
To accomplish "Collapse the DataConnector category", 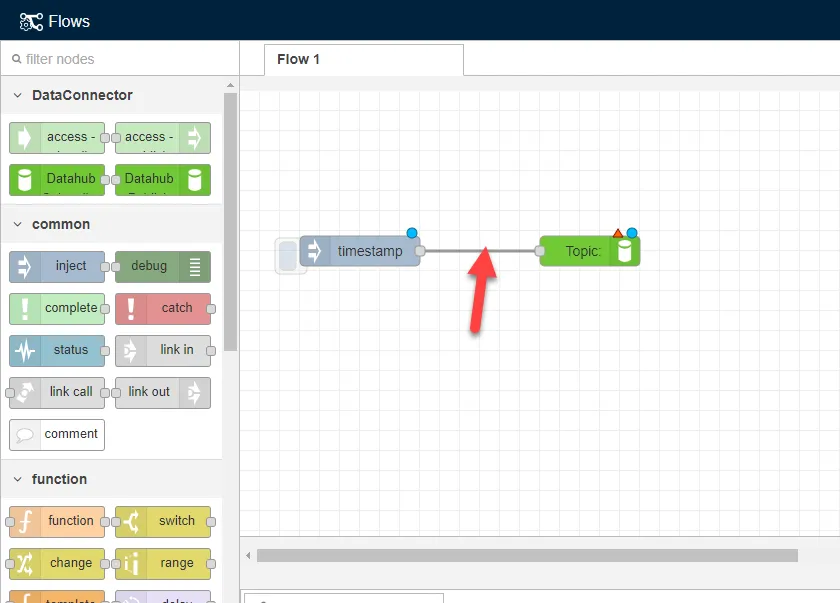I will point(18,95).
